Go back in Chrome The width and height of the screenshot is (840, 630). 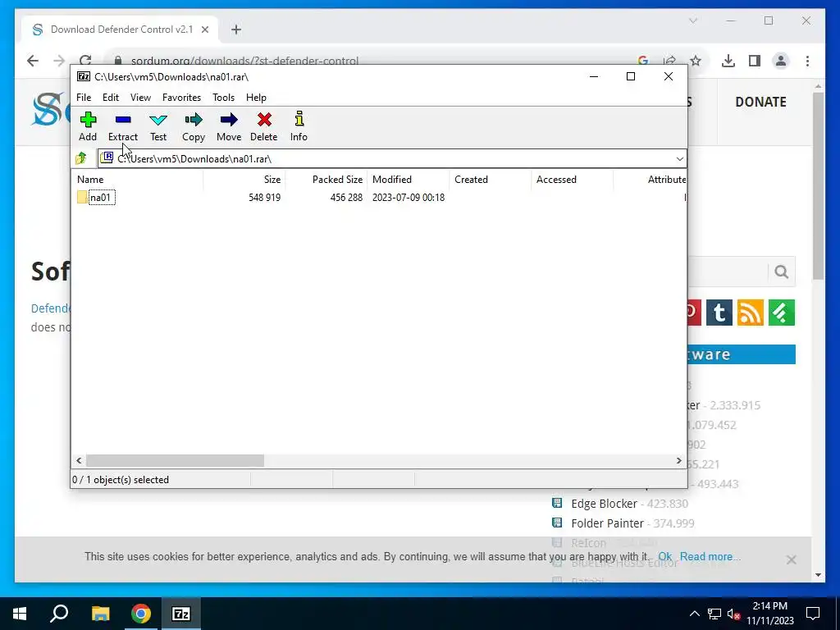pos(33,61)
